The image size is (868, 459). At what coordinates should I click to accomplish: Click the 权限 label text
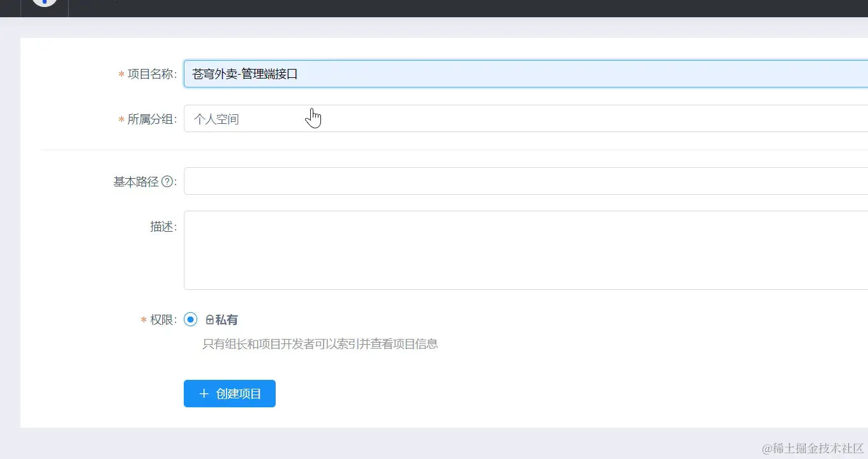click(x=162, y=320)
